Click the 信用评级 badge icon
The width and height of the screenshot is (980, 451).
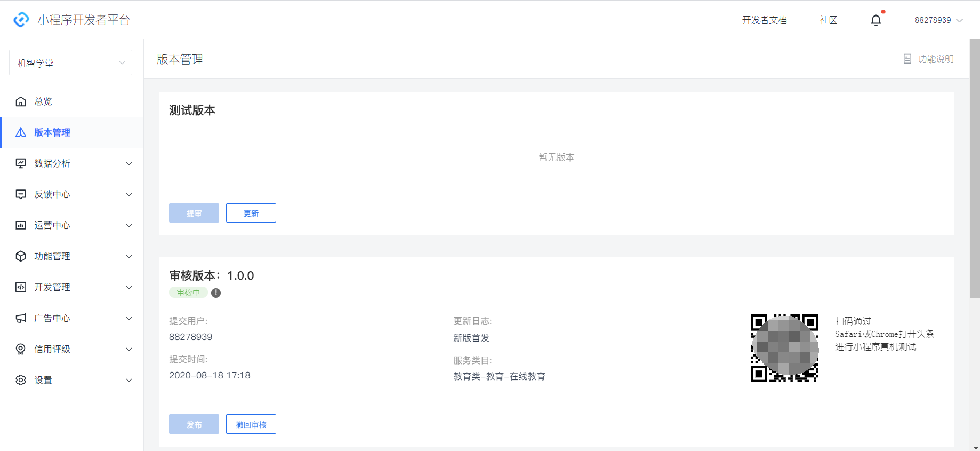coord(21,349)
